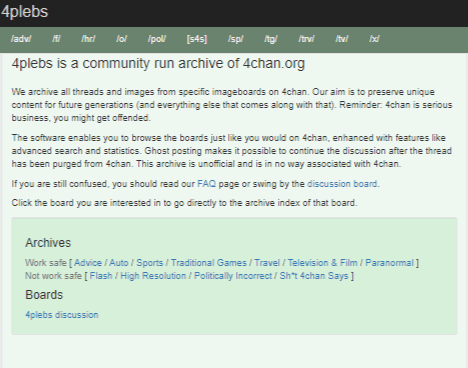This screenshot has height=368, width=468.
Task: Follow the FAQ link
Action: [x=206, y=184]
